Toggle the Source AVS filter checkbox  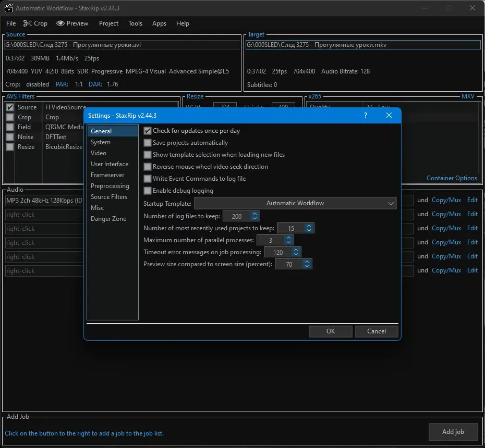pyautogui.click(x=10, y=107)
